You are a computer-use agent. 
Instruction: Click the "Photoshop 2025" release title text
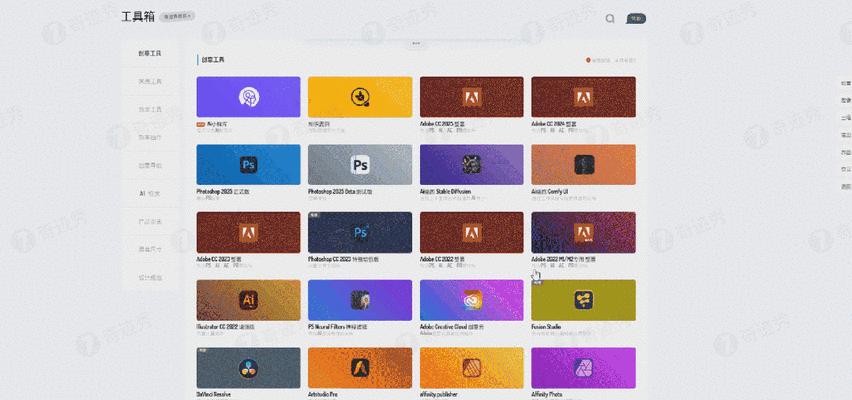tap(223, 192)
